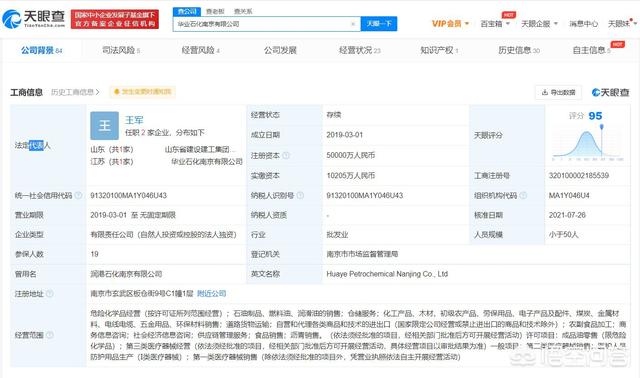Click the 天眼一下 search button

379,24
